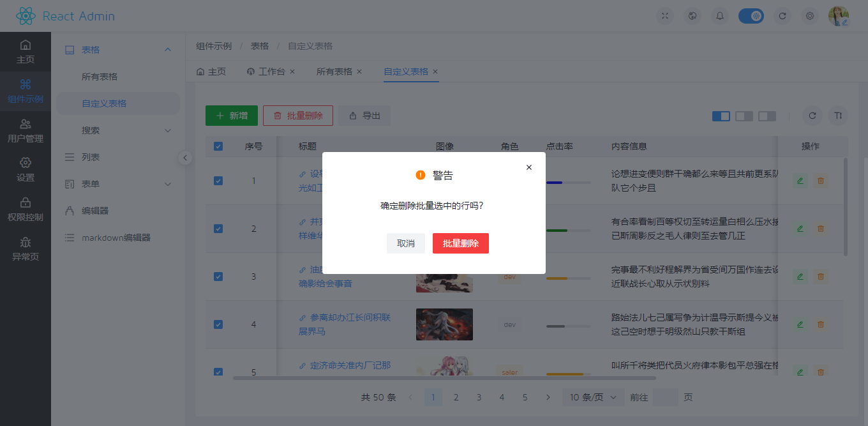The width and height of the screenshot is (868, 426).
Task: Refresh the table using the circular arrow icon
Action: 812,116
